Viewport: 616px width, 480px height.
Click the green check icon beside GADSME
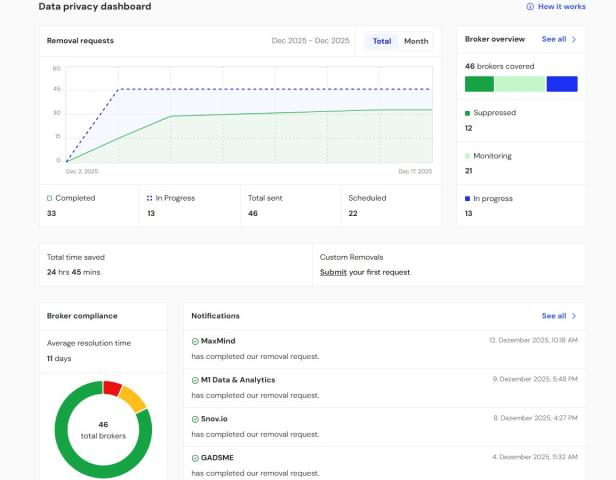[195, 458]
